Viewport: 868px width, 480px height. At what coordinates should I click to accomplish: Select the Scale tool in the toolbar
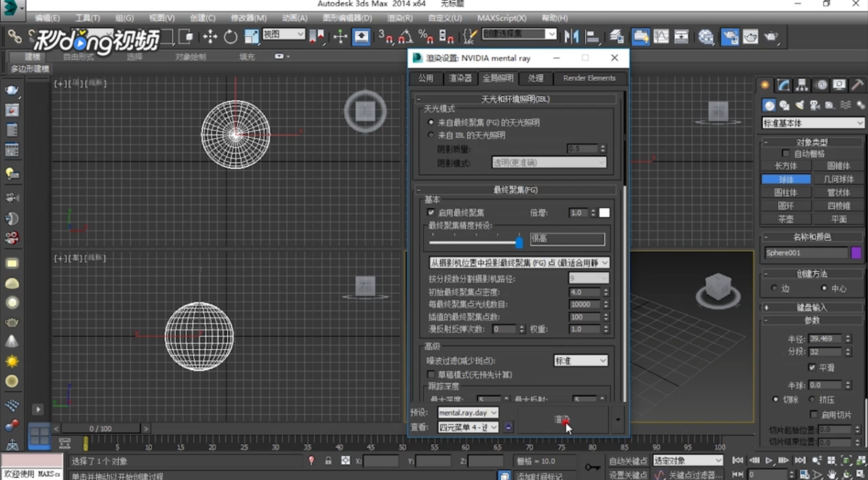[252, 35]
